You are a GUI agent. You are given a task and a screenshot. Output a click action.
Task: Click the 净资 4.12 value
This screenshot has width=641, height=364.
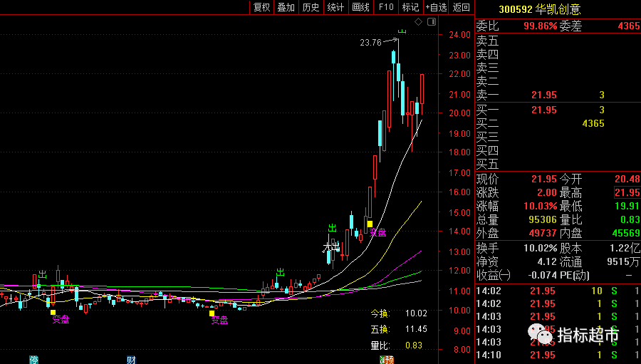547,261
